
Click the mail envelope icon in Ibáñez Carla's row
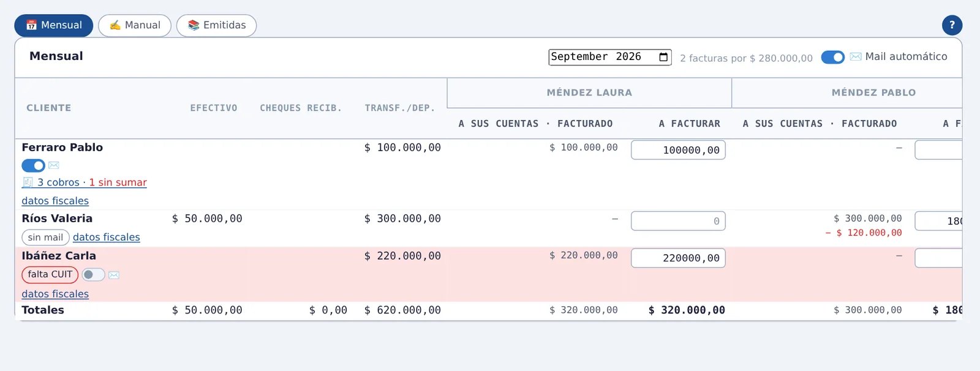click(x=114, y=275)
